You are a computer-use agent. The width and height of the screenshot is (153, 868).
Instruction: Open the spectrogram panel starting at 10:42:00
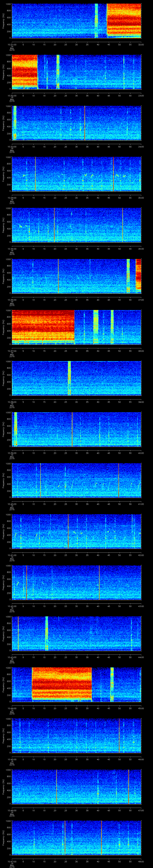[x=77, y=582]
